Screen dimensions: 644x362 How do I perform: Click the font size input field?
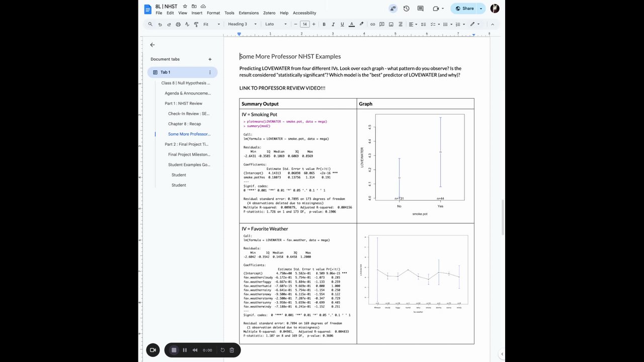tap(304, 24)
